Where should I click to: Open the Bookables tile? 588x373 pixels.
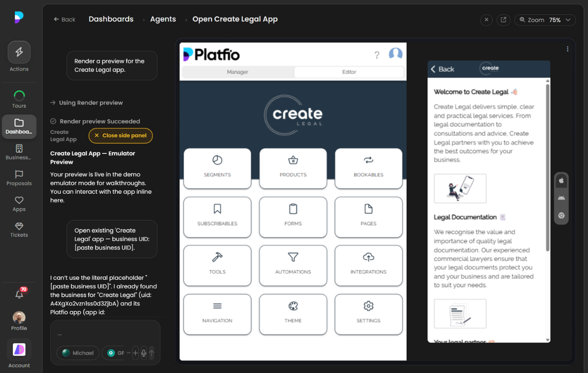coord(369,168)
